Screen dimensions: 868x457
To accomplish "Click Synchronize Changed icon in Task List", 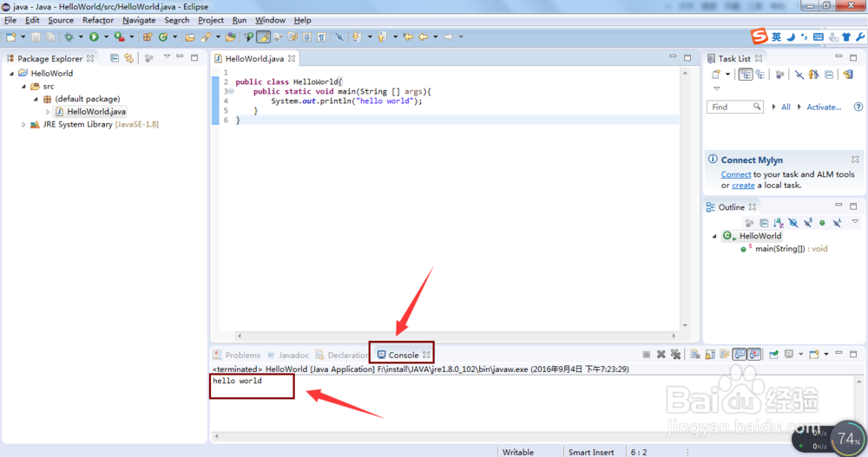I will click(848, 75).
